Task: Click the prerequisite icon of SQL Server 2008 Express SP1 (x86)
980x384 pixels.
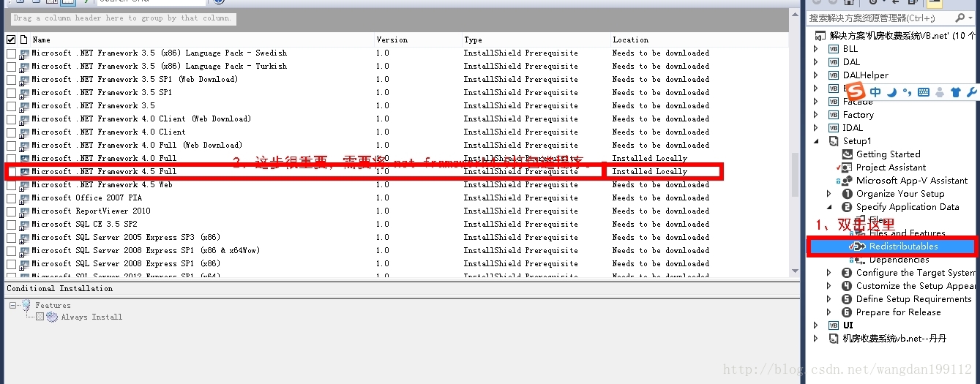Action: (24, 264)
